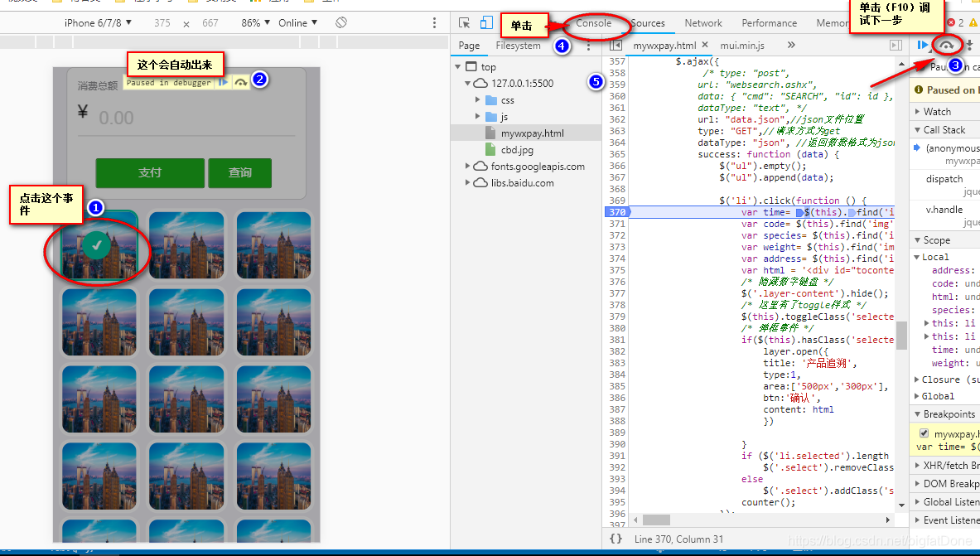The width and height of the screenshot is (980, 556).
Task: Switch to the Console tab
Action: pyautogui.click(x=594, y=23)
